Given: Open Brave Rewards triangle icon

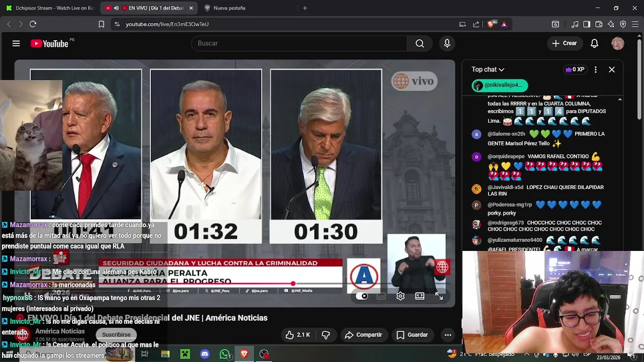Looking at the screenshot, I should point(504,24).
